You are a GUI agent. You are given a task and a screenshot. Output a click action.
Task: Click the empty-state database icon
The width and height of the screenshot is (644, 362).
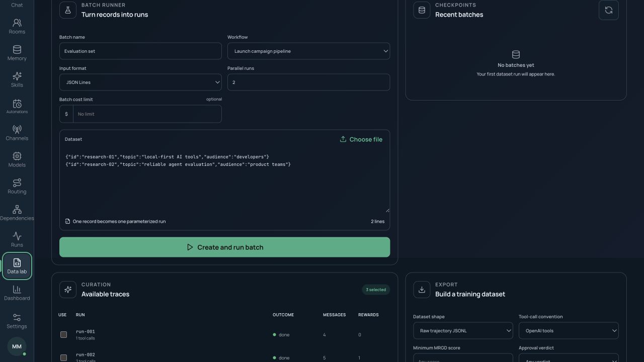(x=516, y=54)
